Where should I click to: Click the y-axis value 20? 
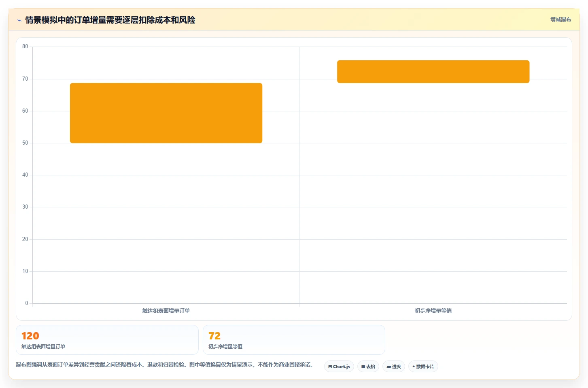pos(25,239)
